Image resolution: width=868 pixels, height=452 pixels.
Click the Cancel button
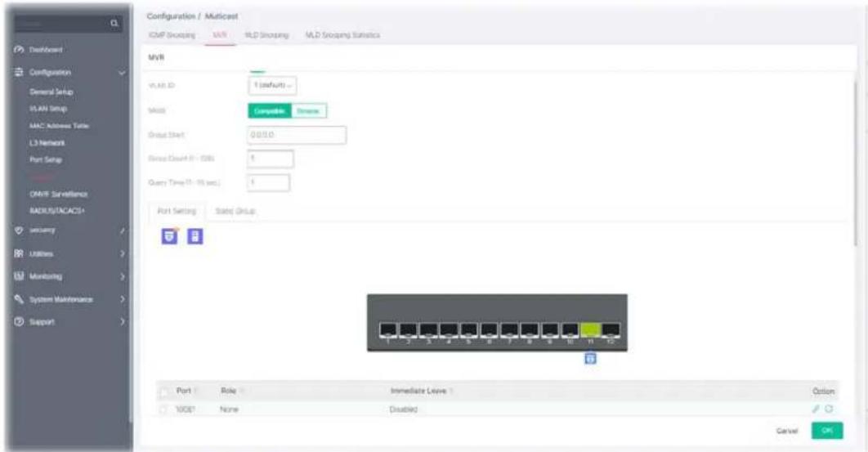coord(786,431)
